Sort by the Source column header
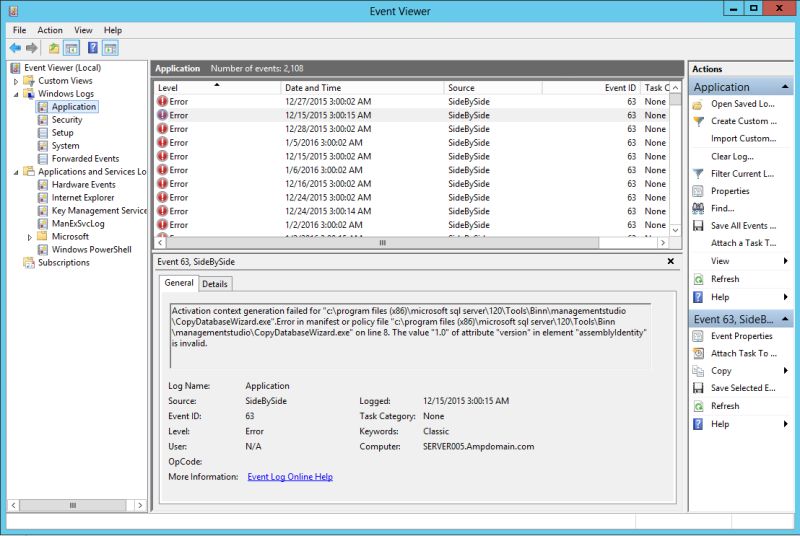Screen dimensions: 800x536 click(493, 88)
